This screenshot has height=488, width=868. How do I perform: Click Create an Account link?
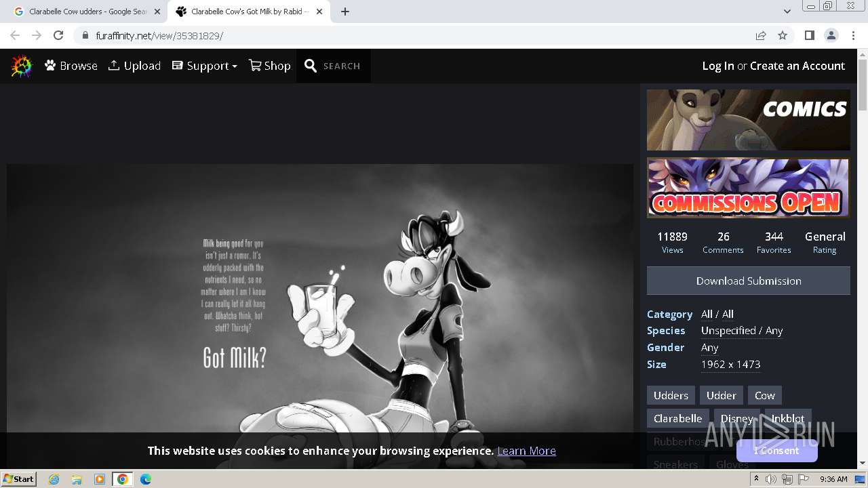pos(797,66)
